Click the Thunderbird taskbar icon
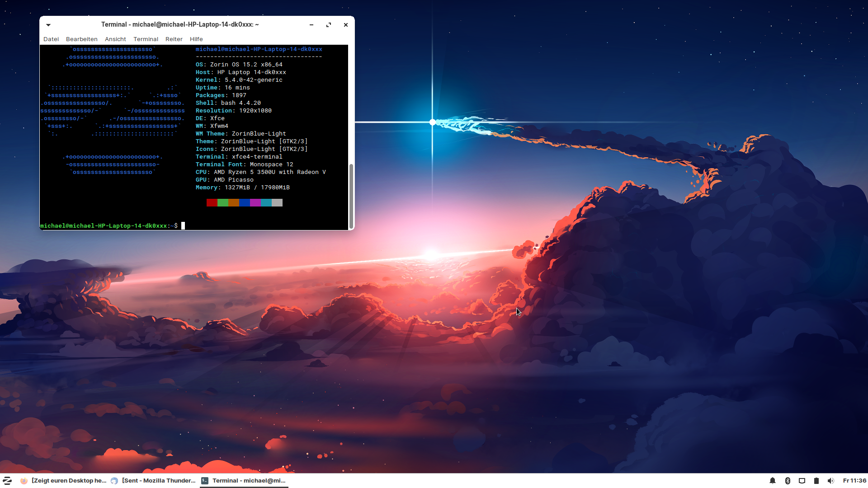868x488 pixels. (x=114, y=481)
